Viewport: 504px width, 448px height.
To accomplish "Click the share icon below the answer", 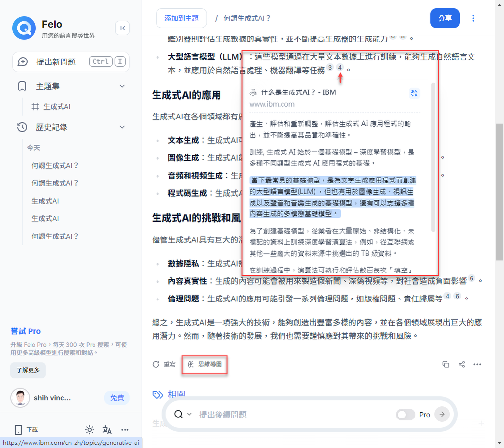I will click(462, 364).
